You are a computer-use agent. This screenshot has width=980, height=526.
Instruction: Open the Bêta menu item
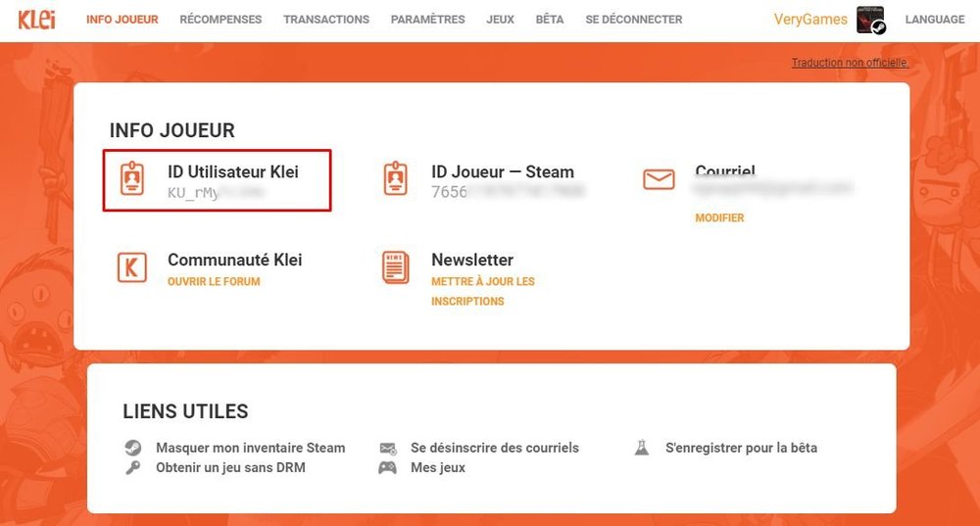click(x=550, y=20)
